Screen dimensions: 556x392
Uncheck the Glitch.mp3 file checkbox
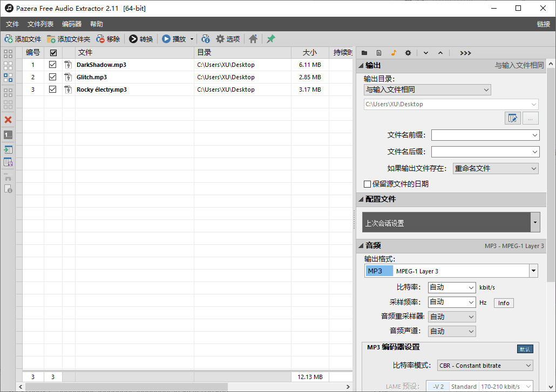pyautogui.click(x=53, y=77)
